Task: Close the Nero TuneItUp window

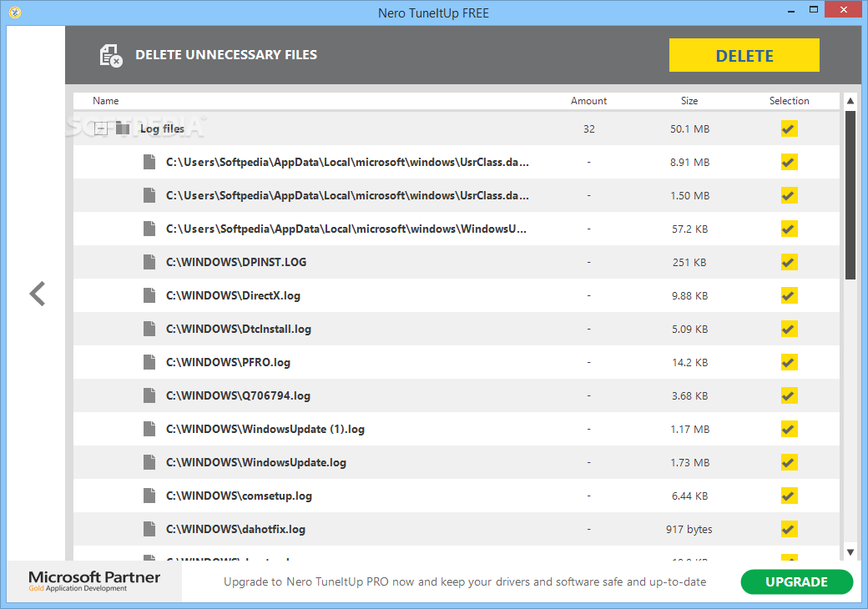Action: coord(844,10)
